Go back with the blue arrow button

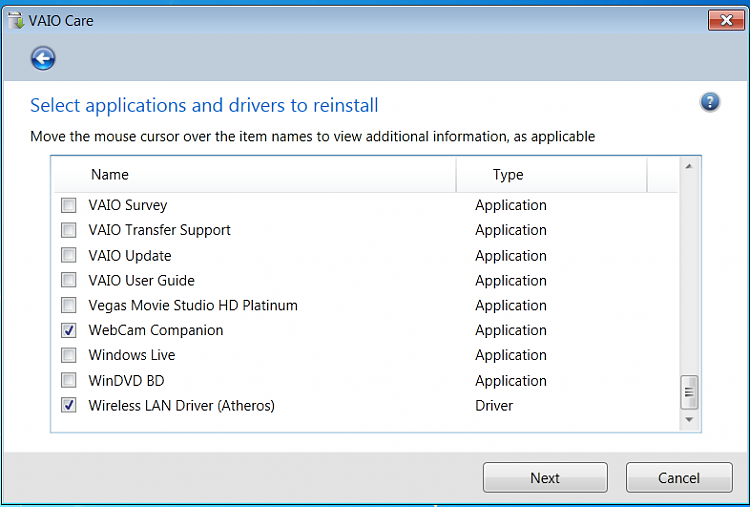pyautogui.click(x=43, y=59)
